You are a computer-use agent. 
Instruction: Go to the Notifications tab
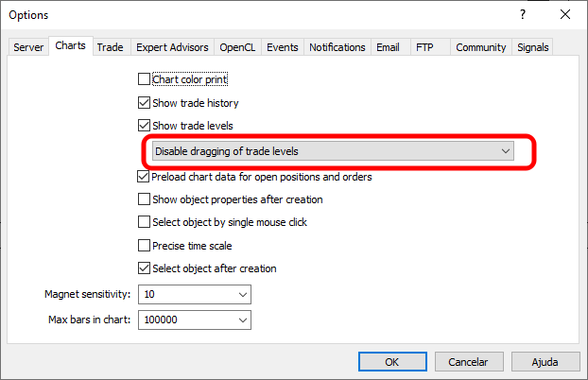337,47
